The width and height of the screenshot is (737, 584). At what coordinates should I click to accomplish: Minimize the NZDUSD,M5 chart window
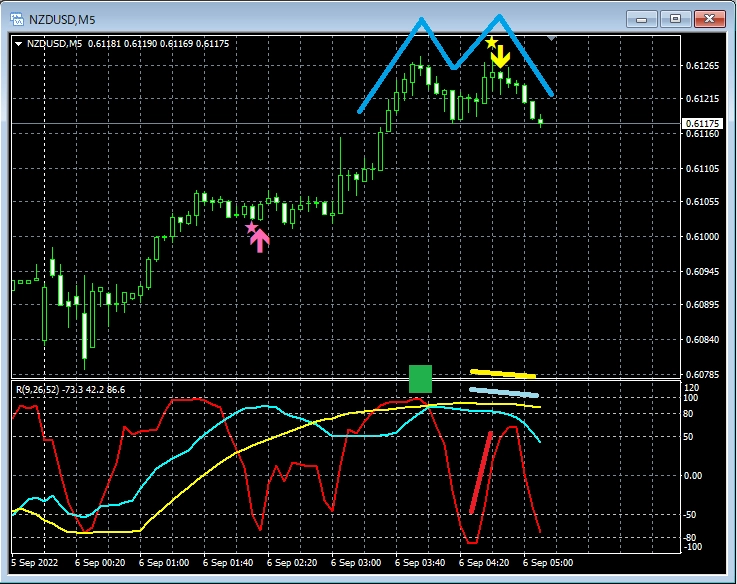point(647,17)
